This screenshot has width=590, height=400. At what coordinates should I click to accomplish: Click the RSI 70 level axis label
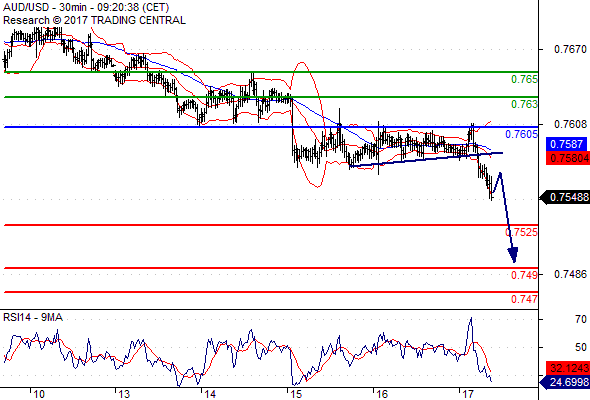tap(581, 319)
